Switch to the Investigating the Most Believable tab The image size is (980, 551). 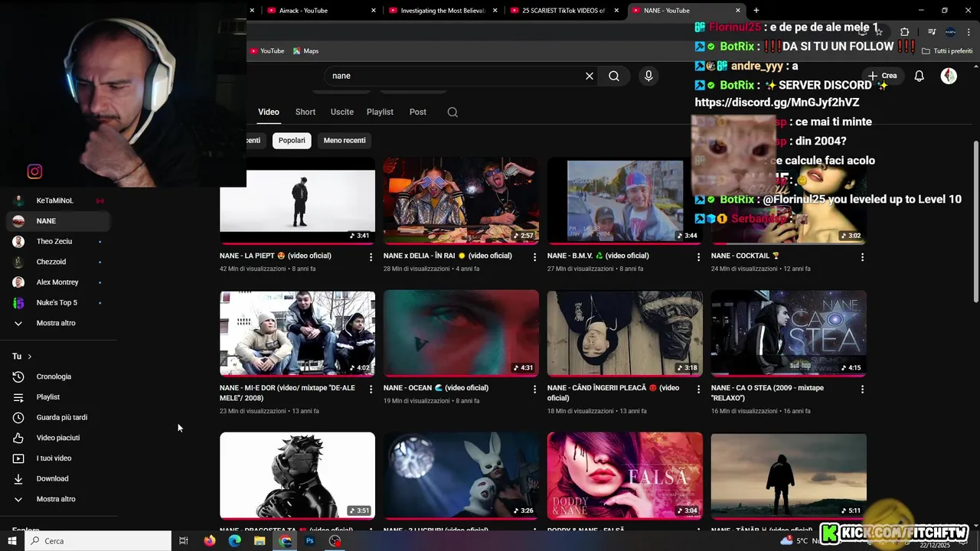pos(444,11)
